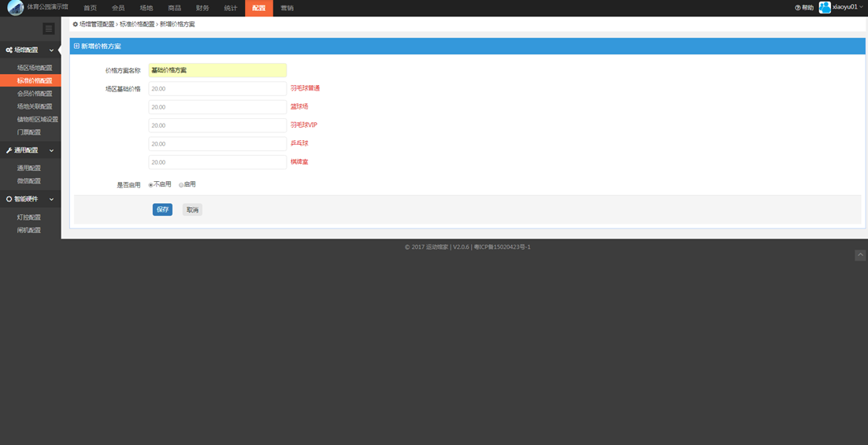Focus the 乒乓球 price field

(217, 144)
